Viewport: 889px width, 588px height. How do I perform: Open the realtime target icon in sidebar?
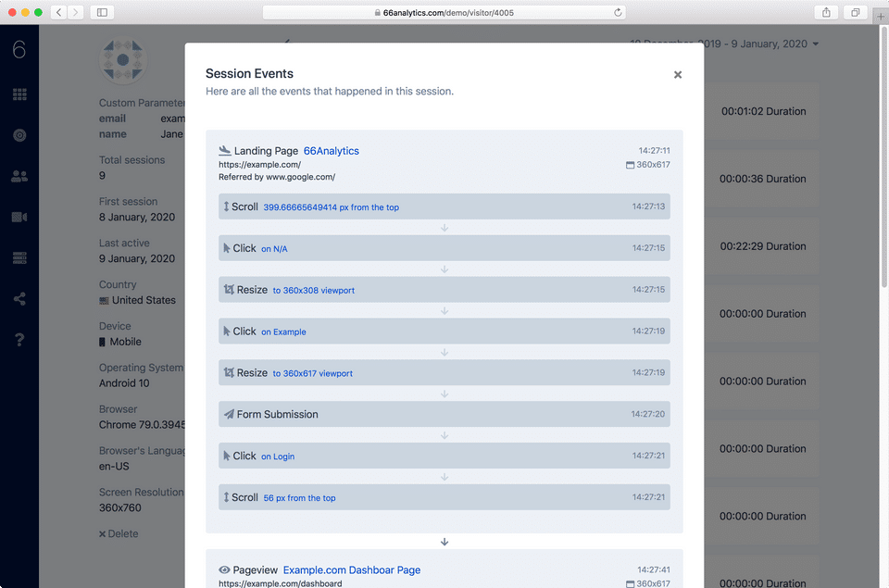[x=19, y=135]
